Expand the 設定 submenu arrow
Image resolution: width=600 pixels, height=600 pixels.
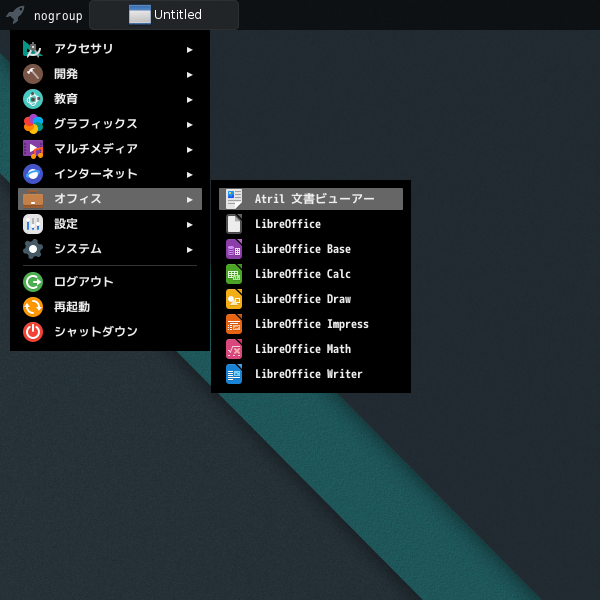(x=189, y=225)
